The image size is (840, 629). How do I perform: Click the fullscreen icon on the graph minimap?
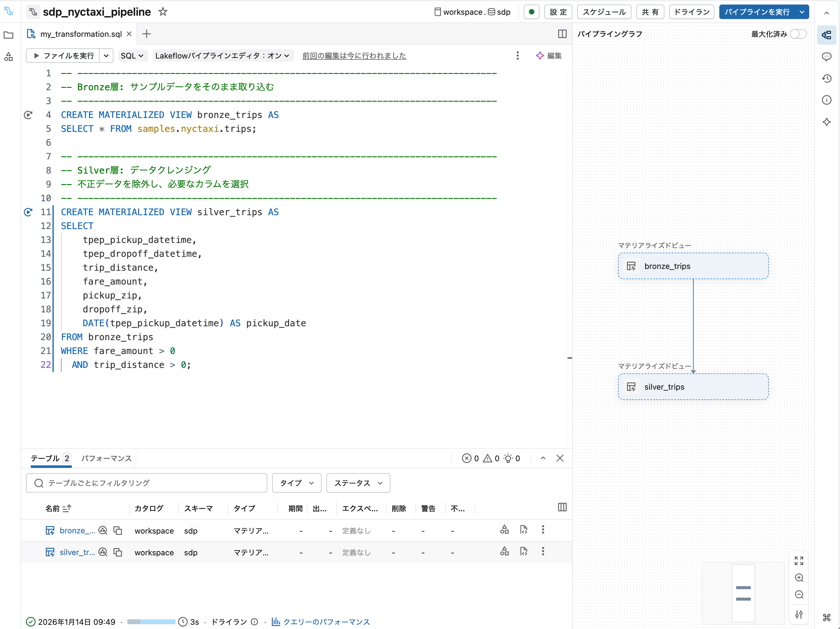click(799, 560)
